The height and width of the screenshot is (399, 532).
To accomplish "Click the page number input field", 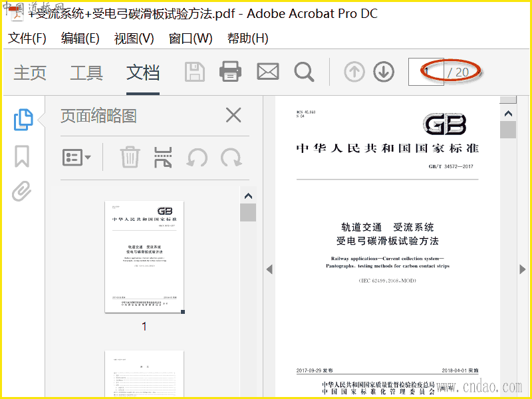I will coord(426,72).
